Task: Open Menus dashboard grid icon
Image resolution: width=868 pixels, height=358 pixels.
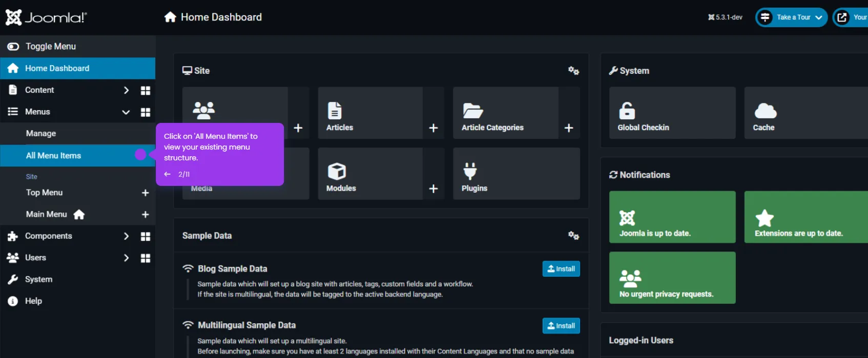Action: click(146, 112)
